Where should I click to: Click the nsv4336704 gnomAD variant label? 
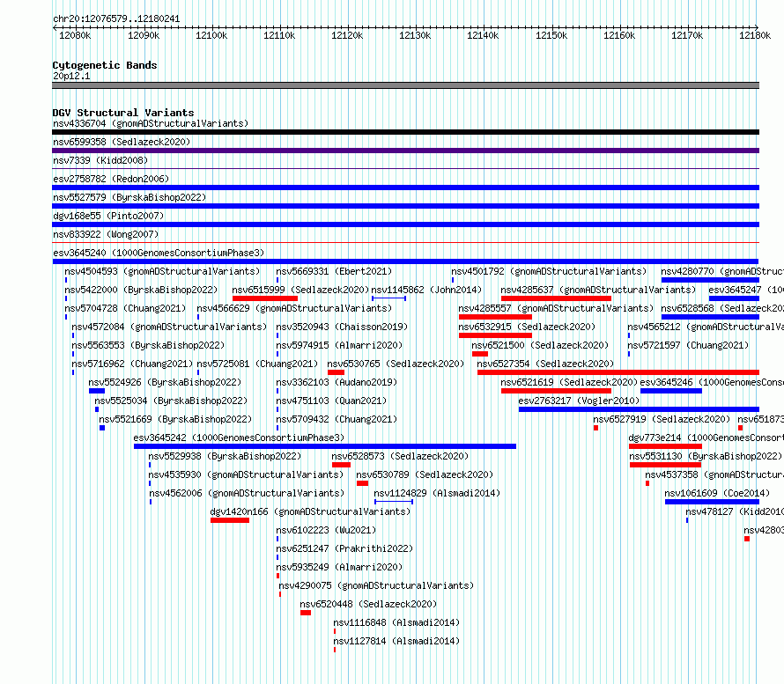coord(151,123)
